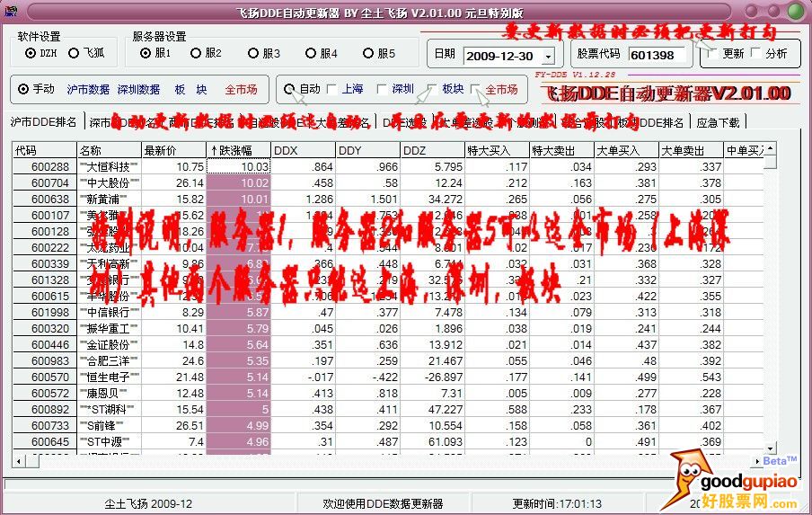The image size is (812, 515).
Task: Sort by the 最新价 column header
Action: pos(173,150)
